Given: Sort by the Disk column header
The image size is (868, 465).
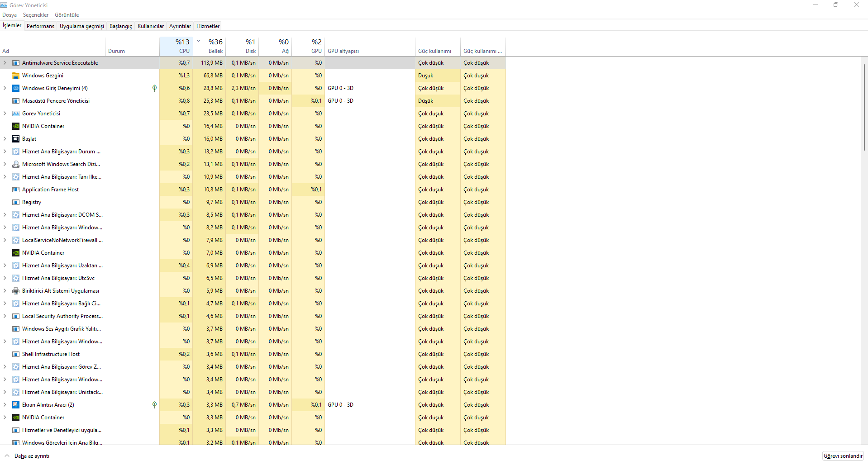Looking at the screenshot, I should (242, 46).
